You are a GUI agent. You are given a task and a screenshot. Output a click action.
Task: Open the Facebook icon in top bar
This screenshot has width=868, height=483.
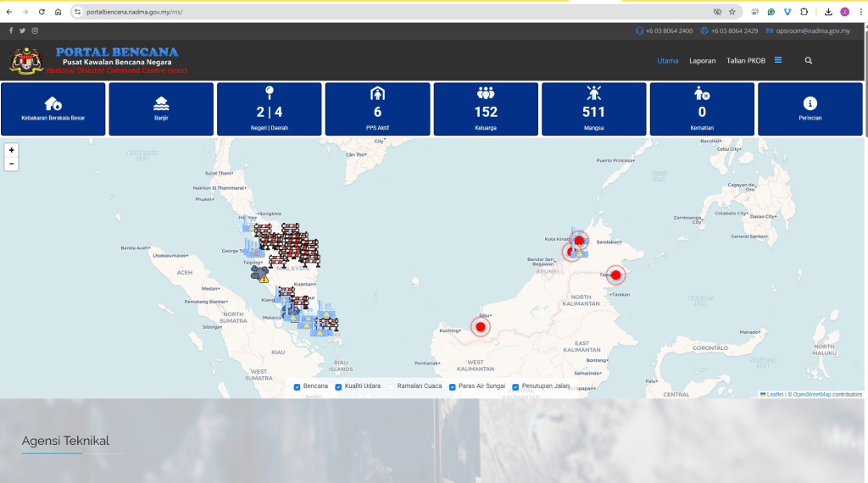[x=10, y=31]
